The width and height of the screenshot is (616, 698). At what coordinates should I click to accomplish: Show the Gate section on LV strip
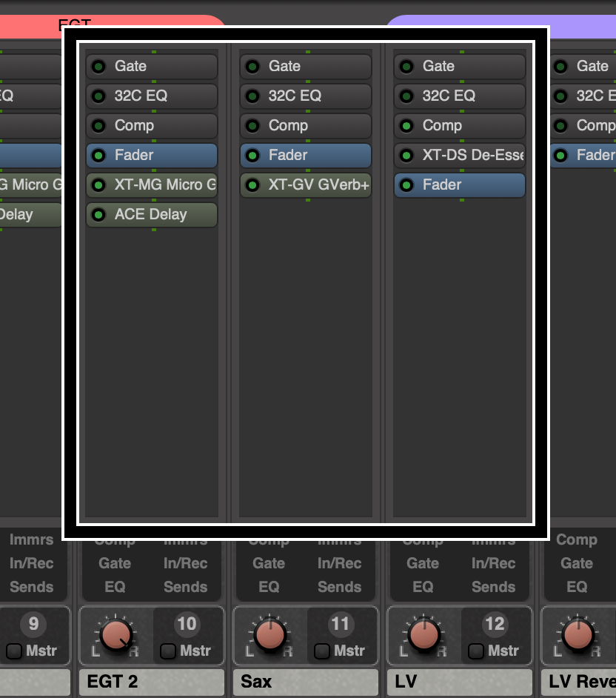click(x=423, y=563)
